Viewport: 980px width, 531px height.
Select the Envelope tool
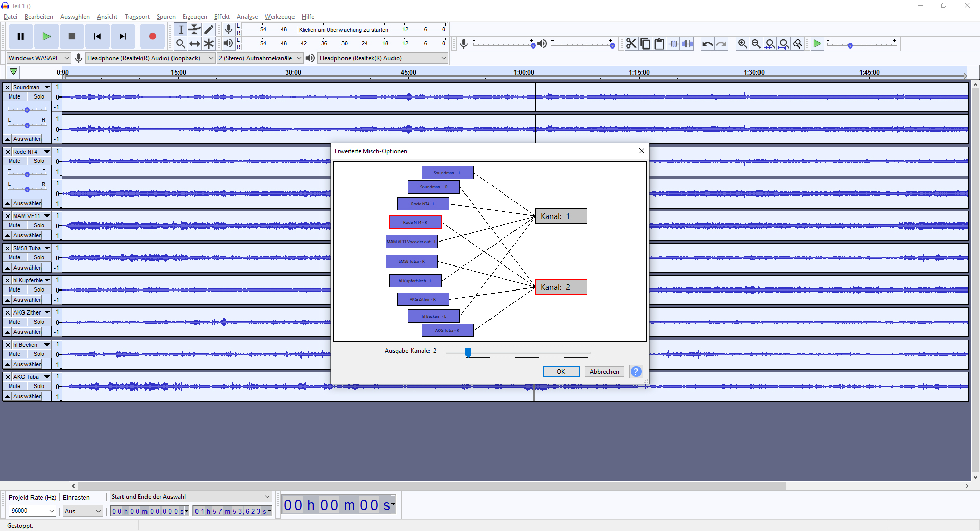tap(194, 30)
